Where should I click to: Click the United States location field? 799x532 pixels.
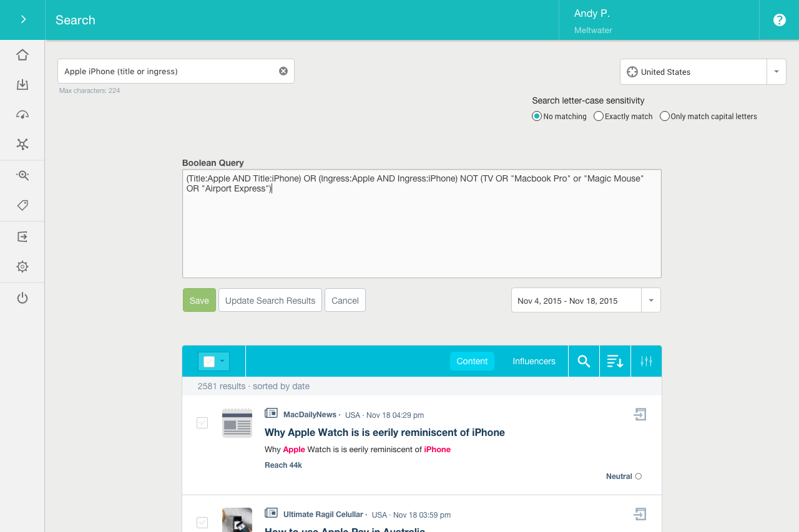pyautogui.click(x=694, y=72)
